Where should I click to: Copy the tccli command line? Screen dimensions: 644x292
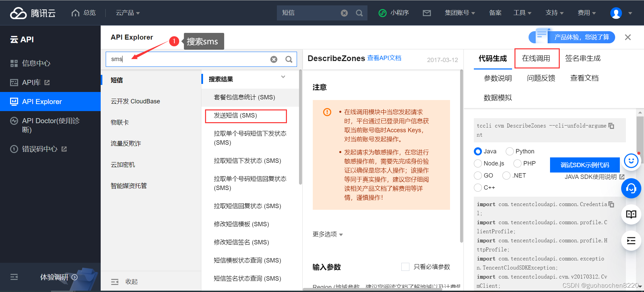coord(611,126)
